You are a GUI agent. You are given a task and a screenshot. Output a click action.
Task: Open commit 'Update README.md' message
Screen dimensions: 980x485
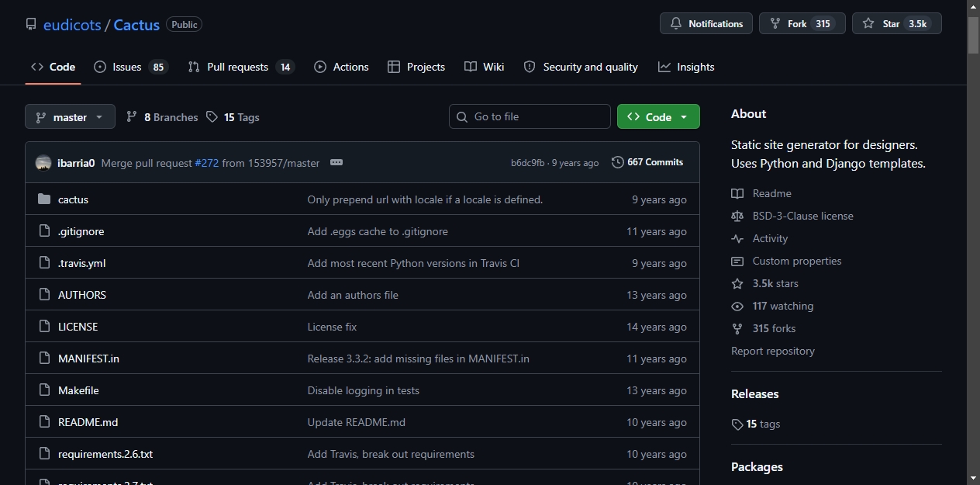click(356, 422)
